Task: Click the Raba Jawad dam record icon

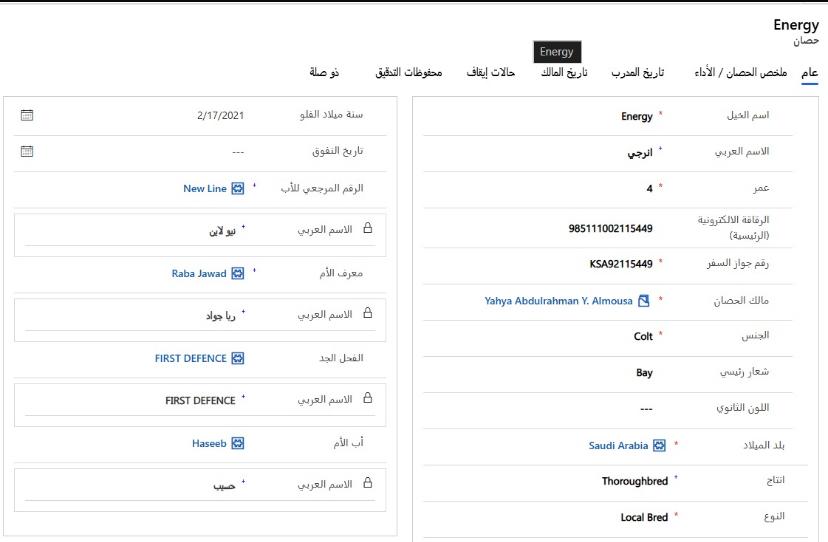Action: tap(238, 272)
